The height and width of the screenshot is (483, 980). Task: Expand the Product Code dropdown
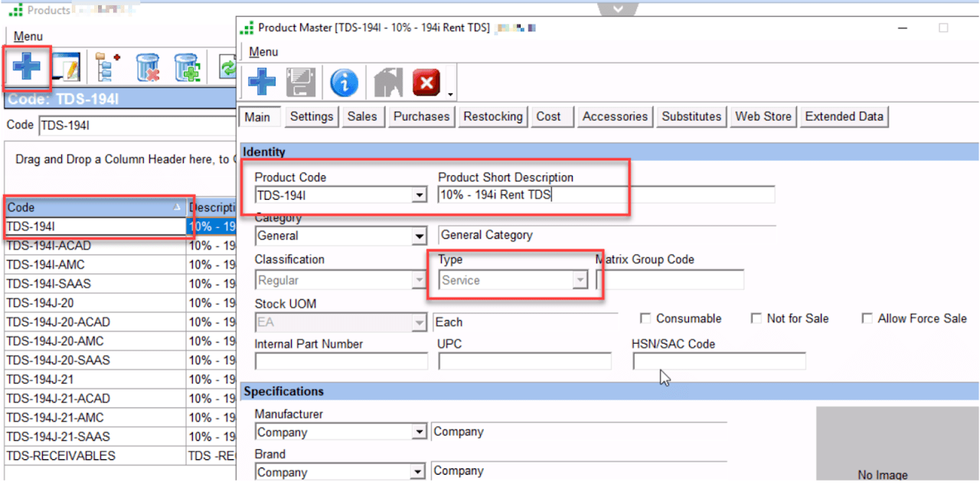[x=419, y=196]
